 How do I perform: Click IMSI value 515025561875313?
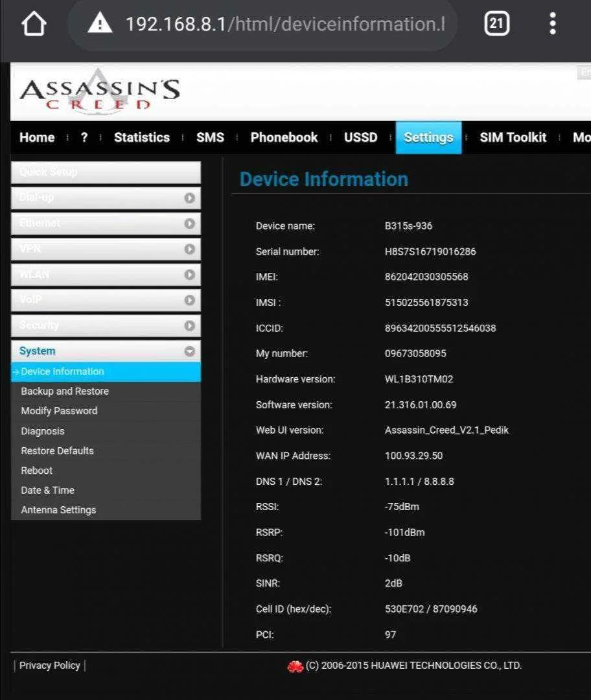[x=426, y=302]
